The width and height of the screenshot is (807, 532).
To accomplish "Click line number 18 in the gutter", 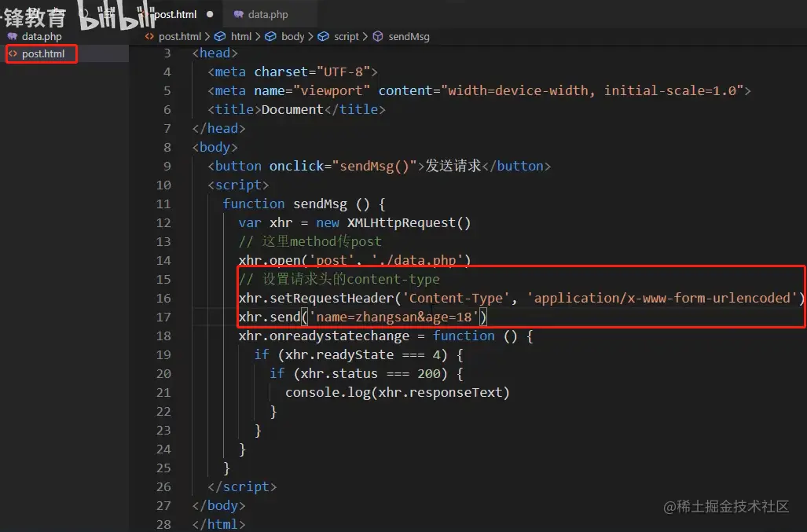I will coord(163,336).
